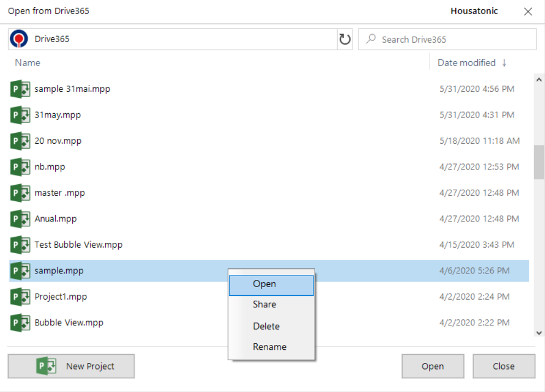The width and height of the screenshot is (545, 392).
Task: Click the Open button at the bottom
Action: tap(432, 366)
